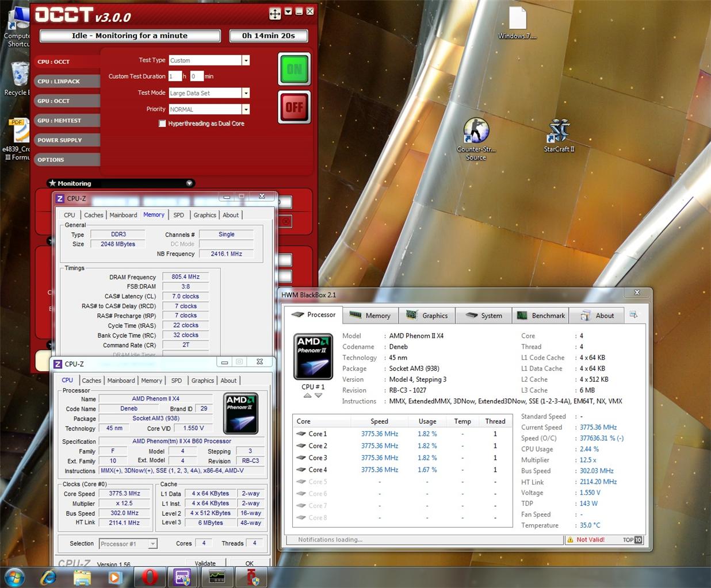
Task: Select the CPU : LINPACK test tab
Action: [67, 81]
